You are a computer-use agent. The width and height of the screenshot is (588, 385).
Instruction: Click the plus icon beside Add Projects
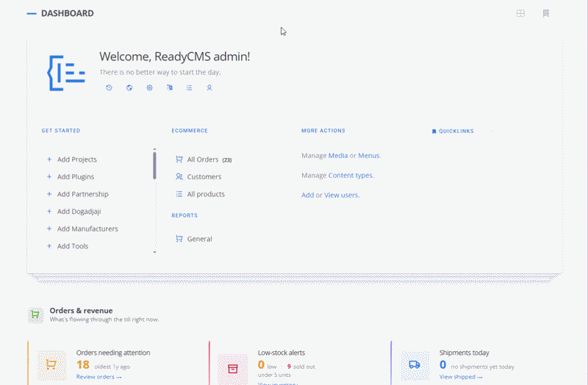point(49,159)
